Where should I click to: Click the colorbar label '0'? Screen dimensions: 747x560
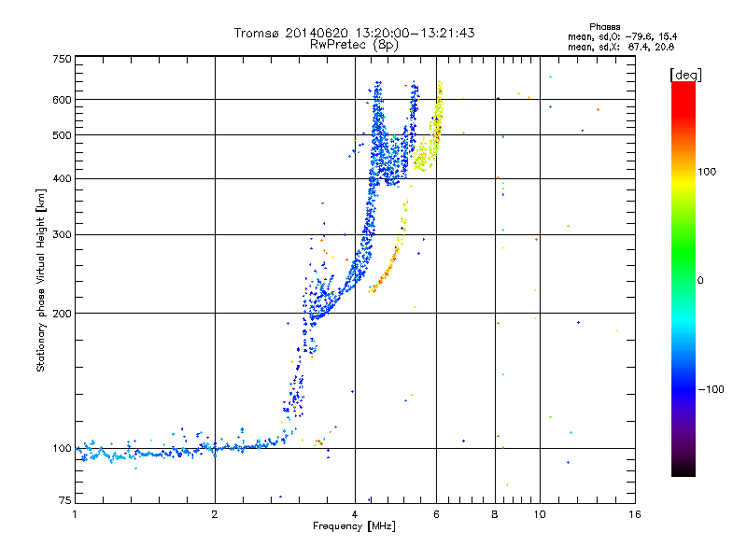pos(699,280)
